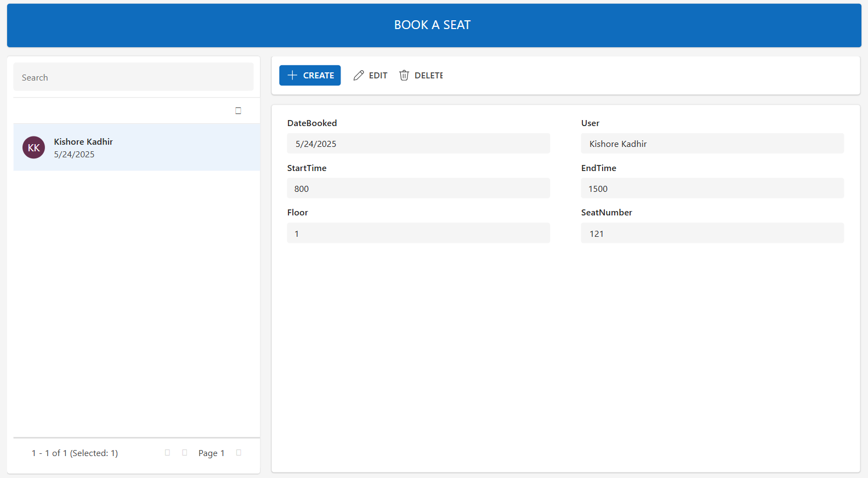The height and width of the screenshot is (478, 868).
Task: Select the StartTime field showing 800
Action: point(418,189)
